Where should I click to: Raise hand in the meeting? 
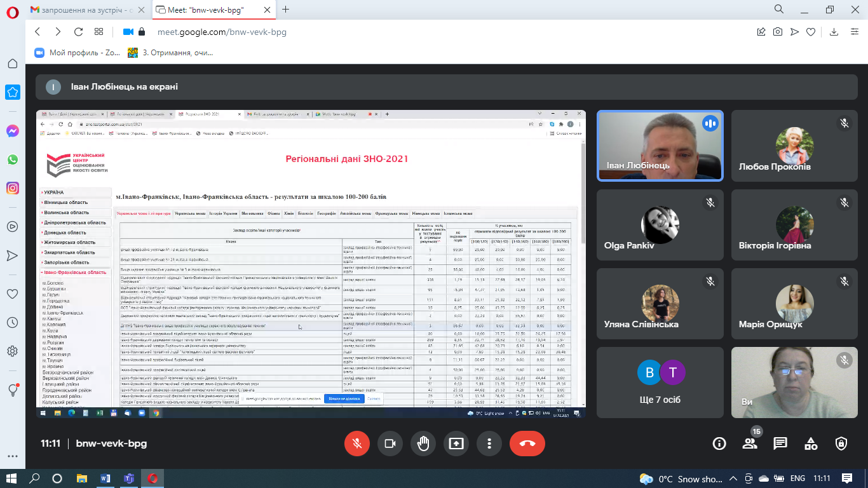[x=423, y=444]
